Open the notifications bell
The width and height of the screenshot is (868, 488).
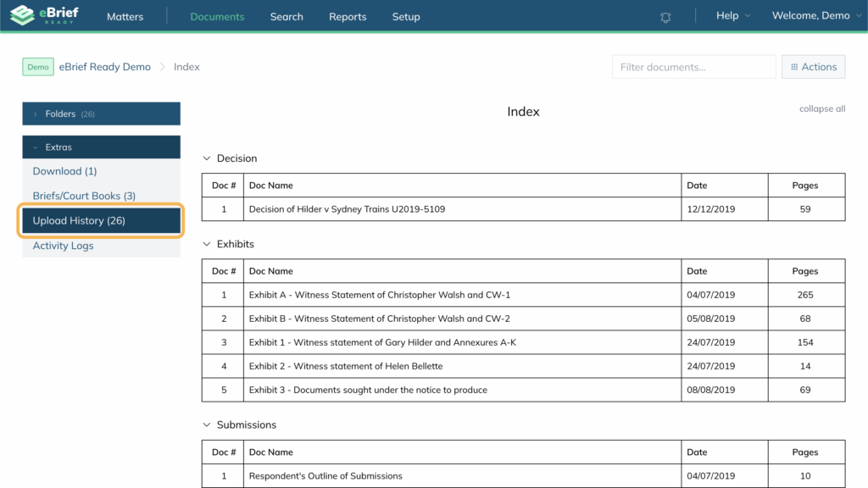[665, 17]
